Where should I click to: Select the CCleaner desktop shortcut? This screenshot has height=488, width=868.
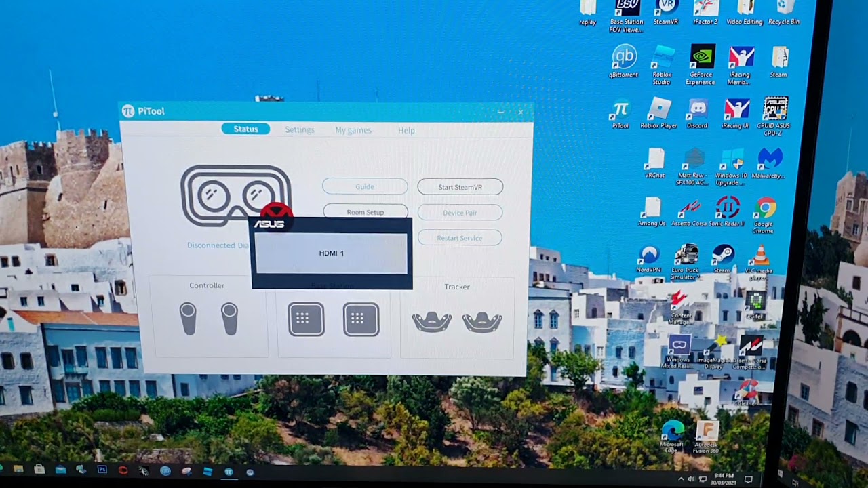746,393
